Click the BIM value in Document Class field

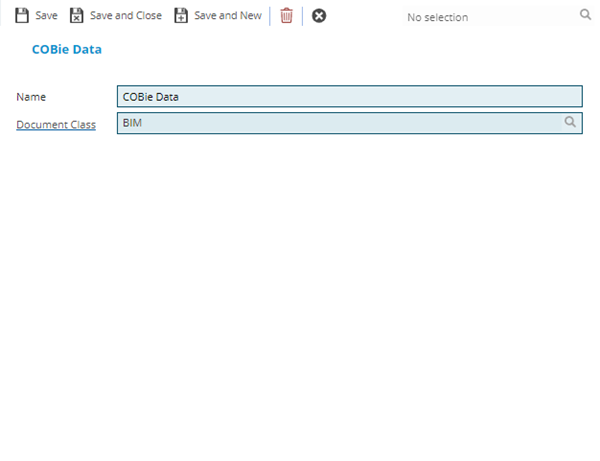click(x=131, y=122)
